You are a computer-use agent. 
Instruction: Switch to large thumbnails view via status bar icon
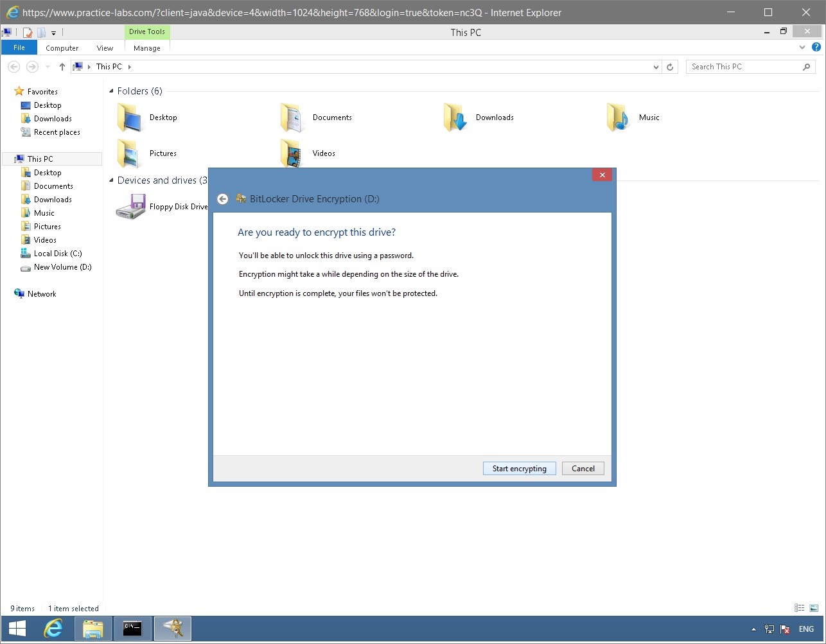point(813,608)
